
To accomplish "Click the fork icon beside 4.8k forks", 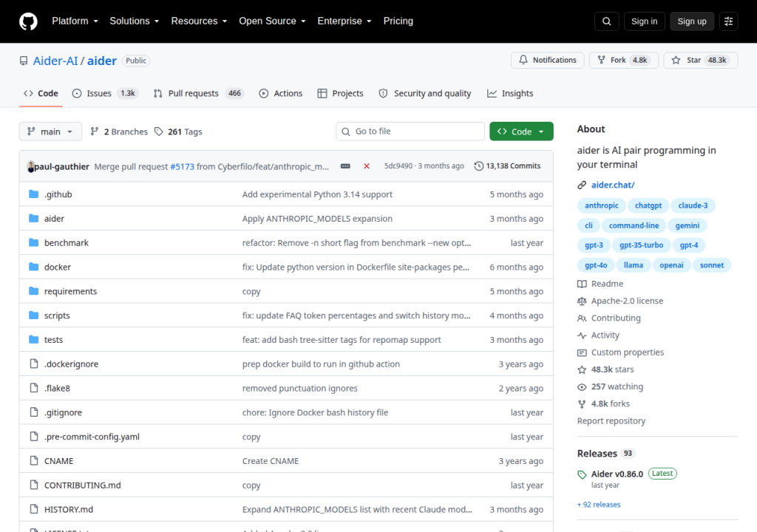I will pos(582,404).
